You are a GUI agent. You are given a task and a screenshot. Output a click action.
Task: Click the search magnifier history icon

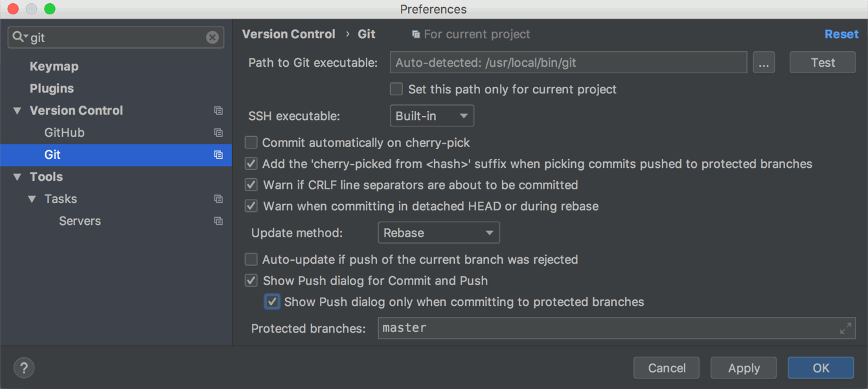[20, 38]
